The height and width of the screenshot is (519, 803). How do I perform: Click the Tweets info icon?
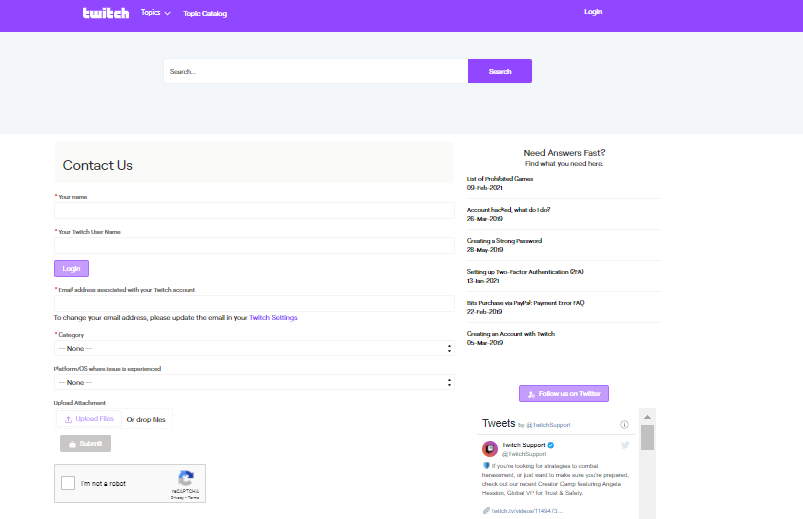(624, 424)
